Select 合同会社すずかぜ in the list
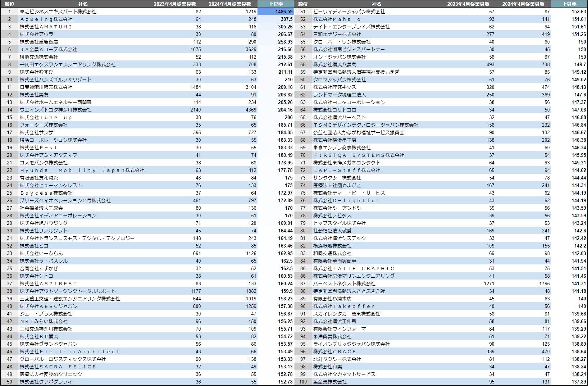The width and height of the screenshot is (588, 386). click(x=39, y=268)
